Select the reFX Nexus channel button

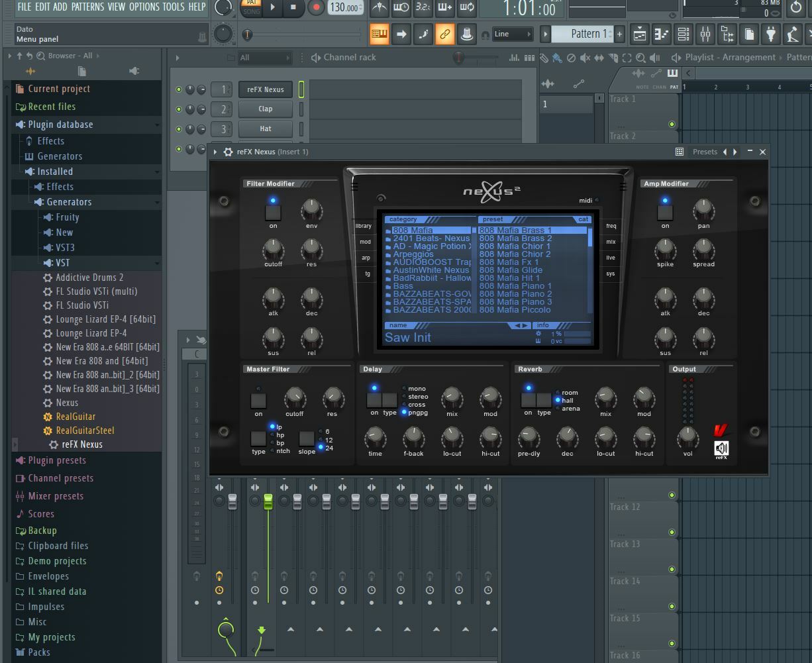click(266, 89)
